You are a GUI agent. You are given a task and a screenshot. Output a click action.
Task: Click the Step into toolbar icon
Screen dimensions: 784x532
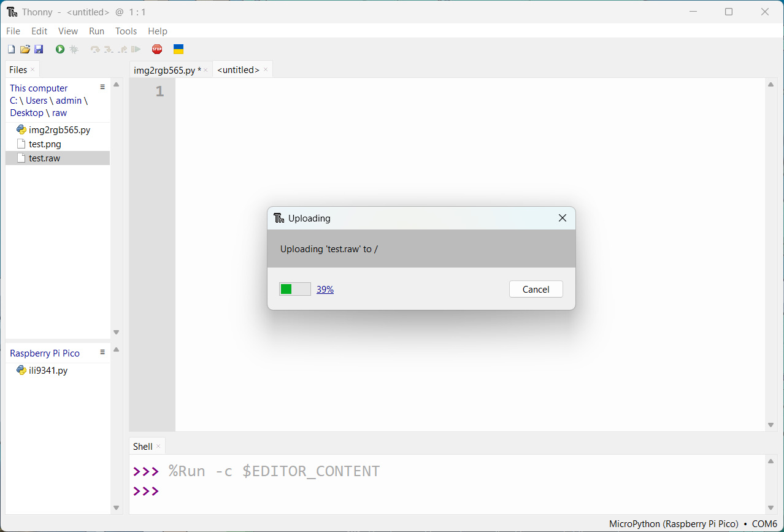pyautogui.click(x=109, y=49)
